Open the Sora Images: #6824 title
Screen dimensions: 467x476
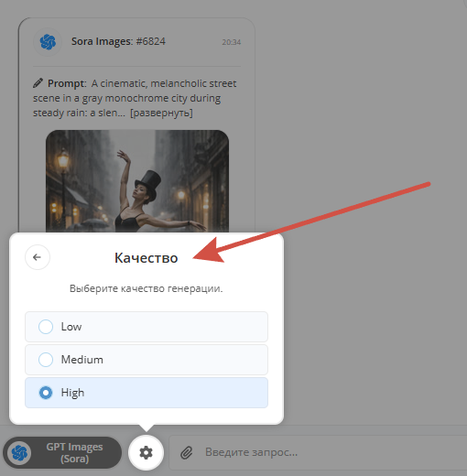(x=118, y=41)
